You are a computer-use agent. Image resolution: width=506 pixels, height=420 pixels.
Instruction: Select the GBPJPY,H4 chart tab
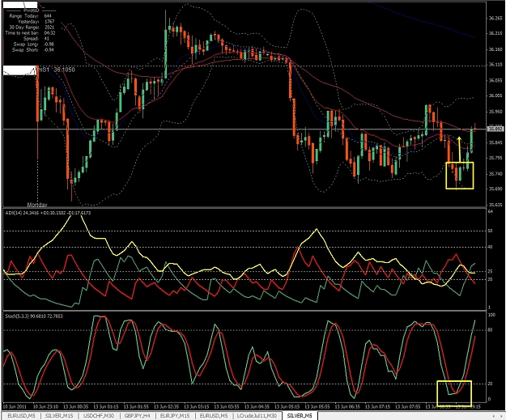pyautogui.click(x=137, y=416)
